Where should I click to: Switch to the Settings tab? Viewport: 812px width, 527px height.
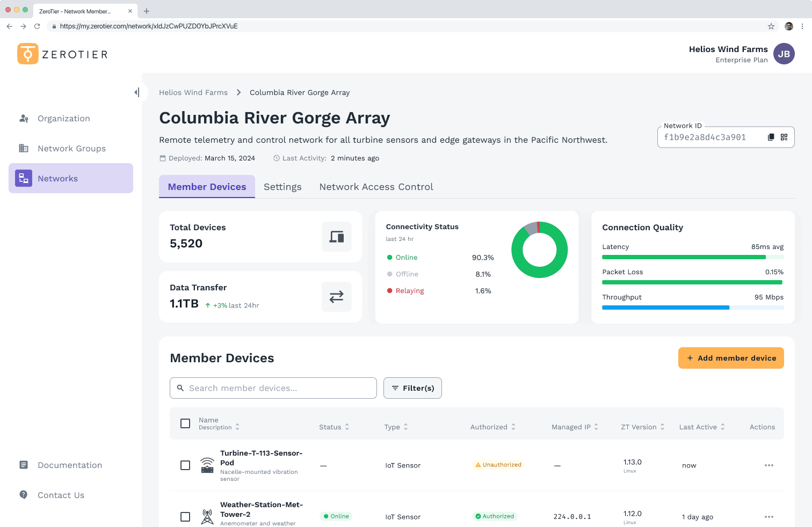[x=282, y=187]
